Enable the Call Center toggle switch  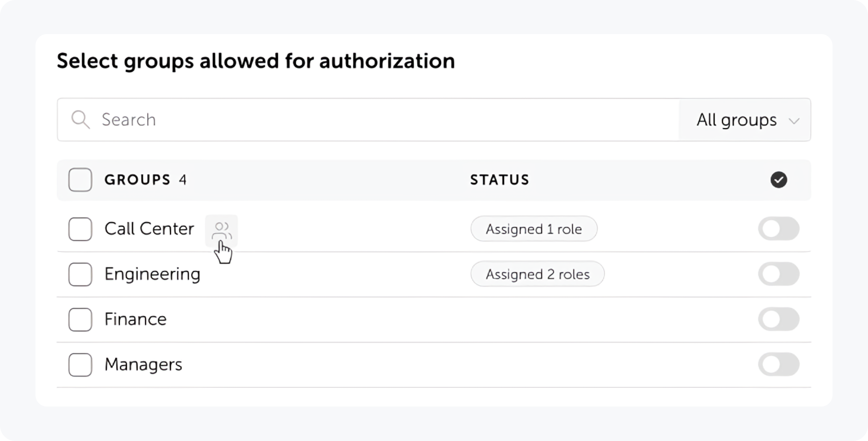pyautogui.click(x=779, y=229)
